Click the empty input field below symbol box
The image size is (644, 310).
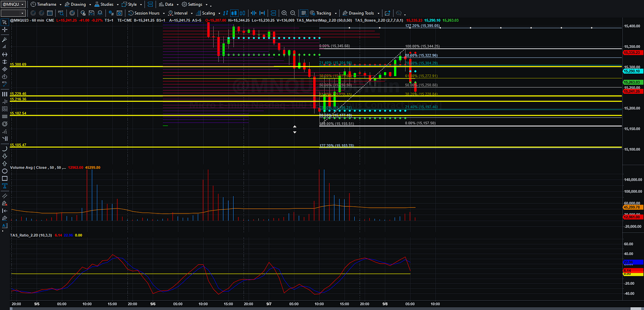(x=13, y=13)
